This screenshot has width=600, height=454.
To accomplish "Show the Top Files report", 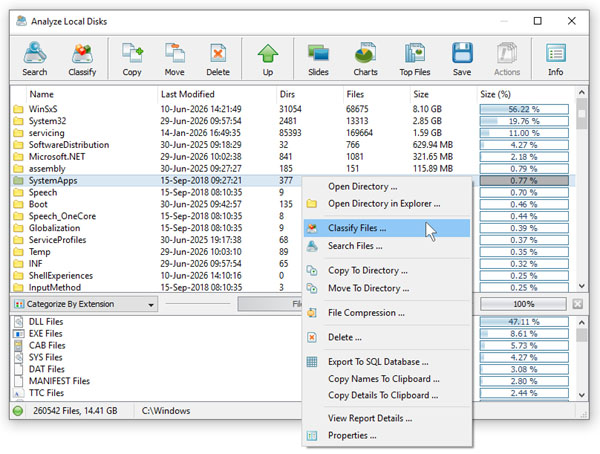I will (415, 59).
